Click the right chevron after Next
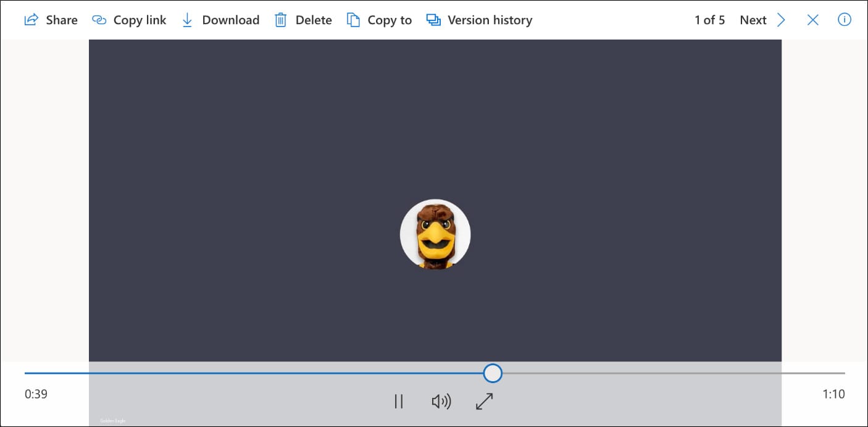868x427 pixels. tap(781, 20)
